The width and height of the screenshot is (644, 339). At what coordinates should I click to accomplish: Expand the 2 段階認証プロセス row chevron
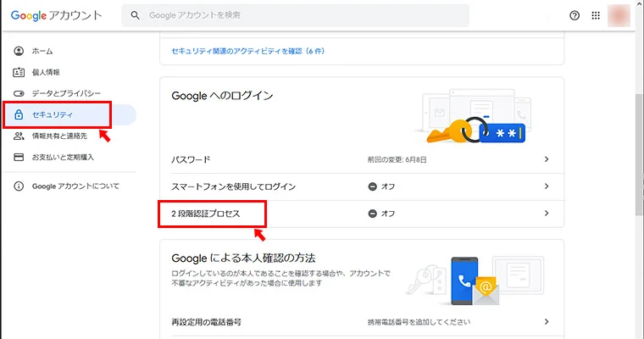(547, 214)
